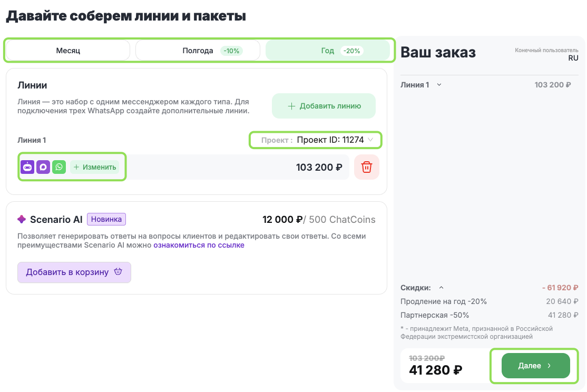The width and height of the screenshot is (587, 392).
Task: Click the -10% badge on the Полгода tab
Action: [231, 51]
